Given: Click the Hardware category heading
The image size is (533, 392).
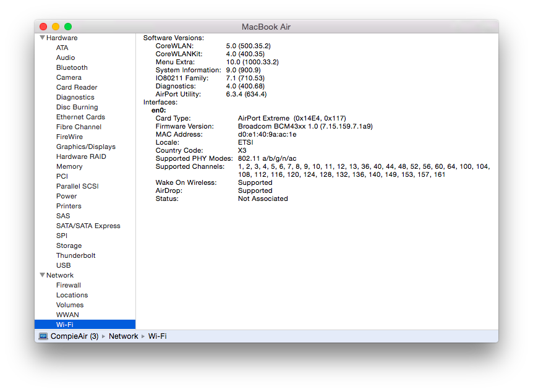Looking at the screenshot, I should tap(62, 38).
